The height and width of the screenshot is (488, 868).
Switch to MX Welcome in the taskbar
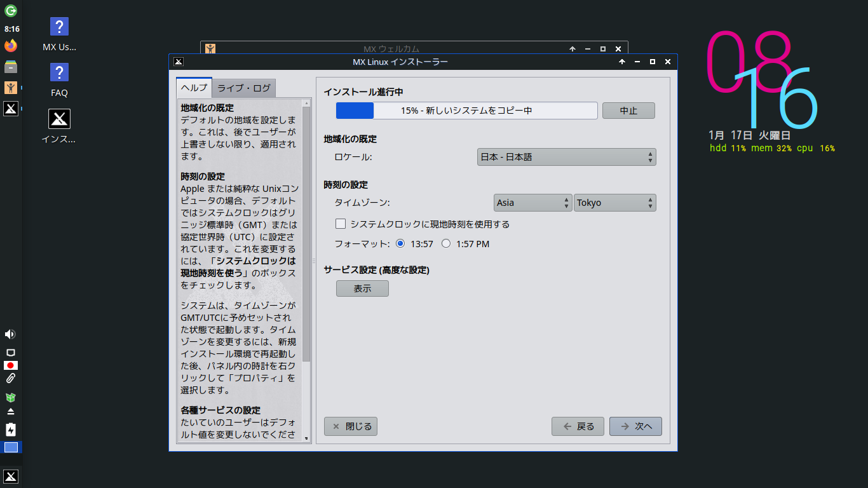pyautogui.click(x=11, y=88)
